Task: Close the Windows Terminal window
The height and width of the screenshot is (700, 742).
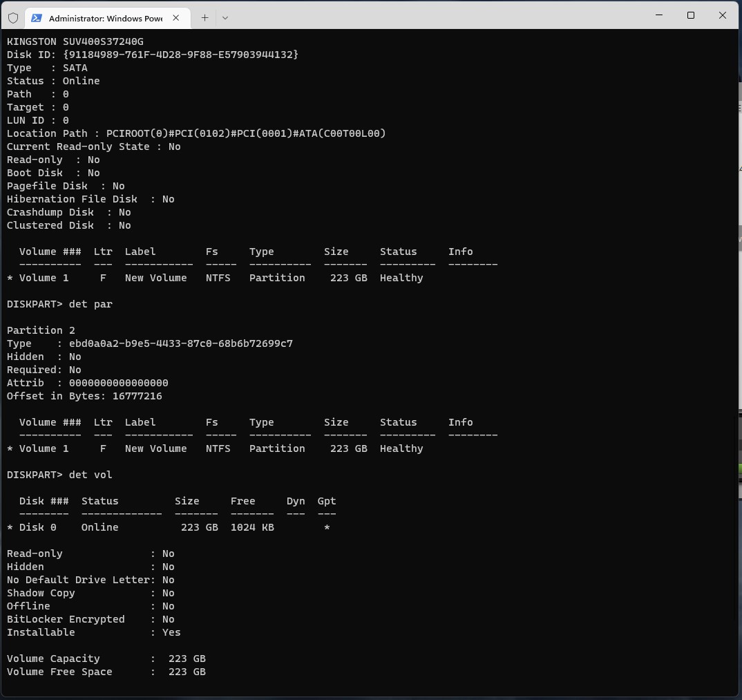Action: tap(723, 15)
